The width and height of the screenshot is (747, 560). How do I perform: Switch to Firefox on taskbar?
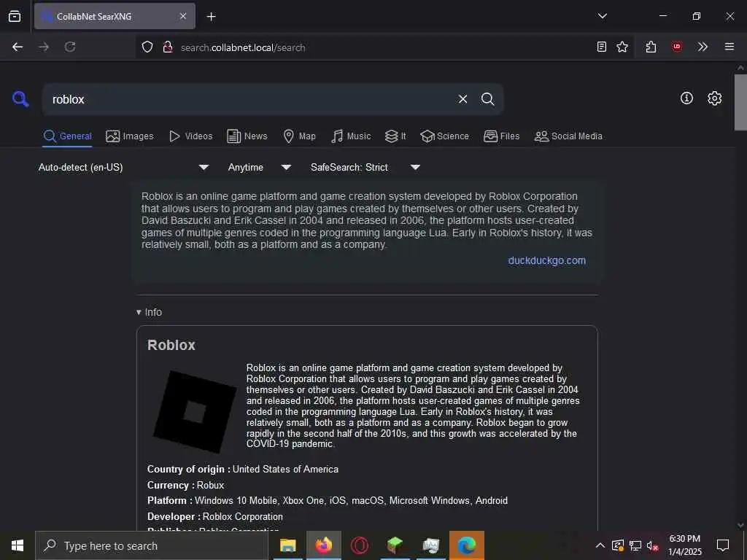323,545
